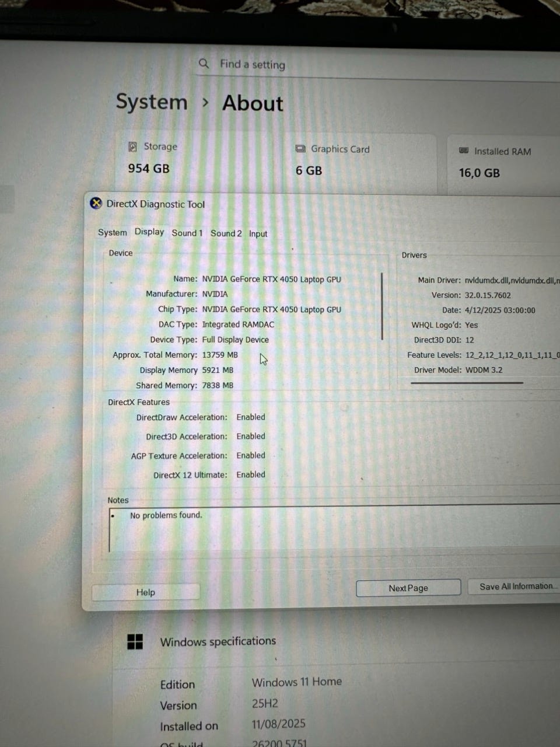Viewport: 560px width, 747px height.
Task: Click the Drivers group label
Action: 414,255
